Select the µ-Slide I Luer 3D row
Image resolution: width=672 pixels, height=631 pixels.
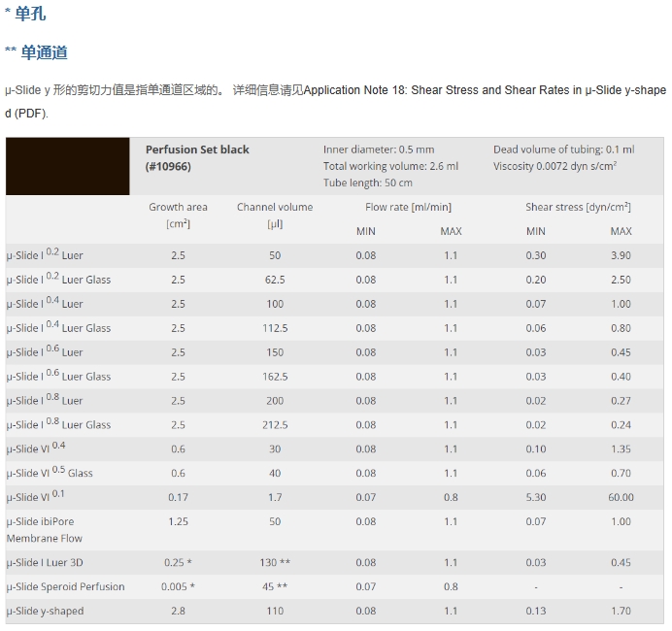(x=335, y=562)
